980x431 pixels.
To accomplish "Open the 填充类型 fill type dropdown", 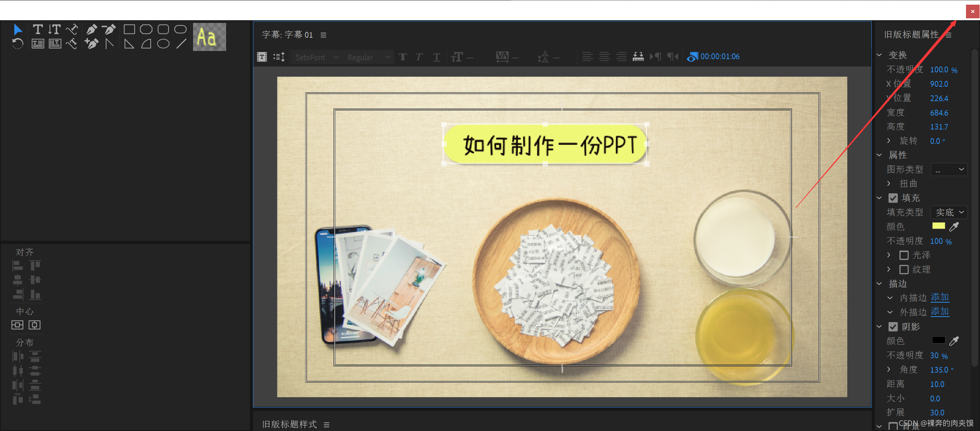I will pos(949,212).
